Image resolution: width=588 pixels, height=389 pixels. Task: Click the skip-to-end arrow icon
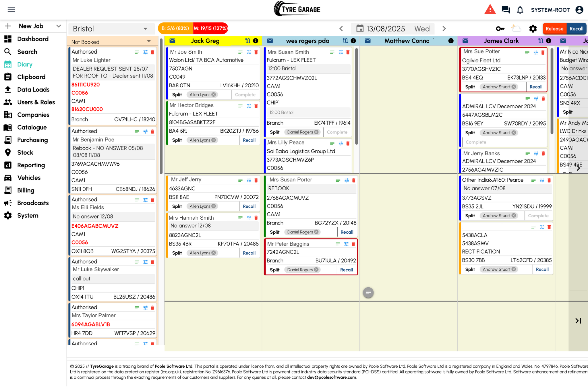point(578,321)
